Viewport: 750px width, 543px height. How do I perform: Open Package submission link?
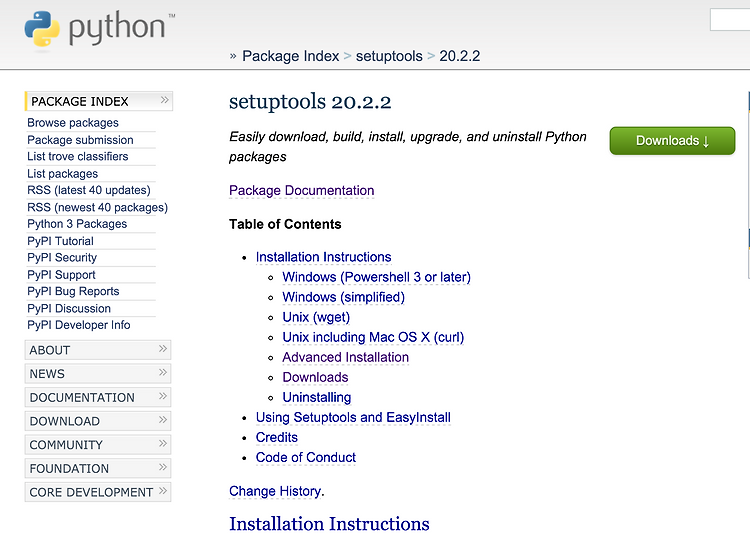click(x=80, y=140)
